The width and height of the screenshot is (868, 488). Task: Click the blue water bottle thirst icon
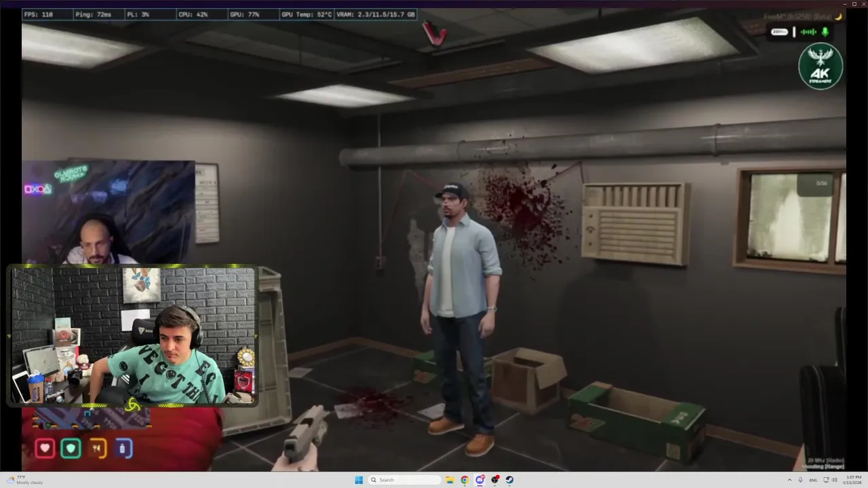click(122, 448)
